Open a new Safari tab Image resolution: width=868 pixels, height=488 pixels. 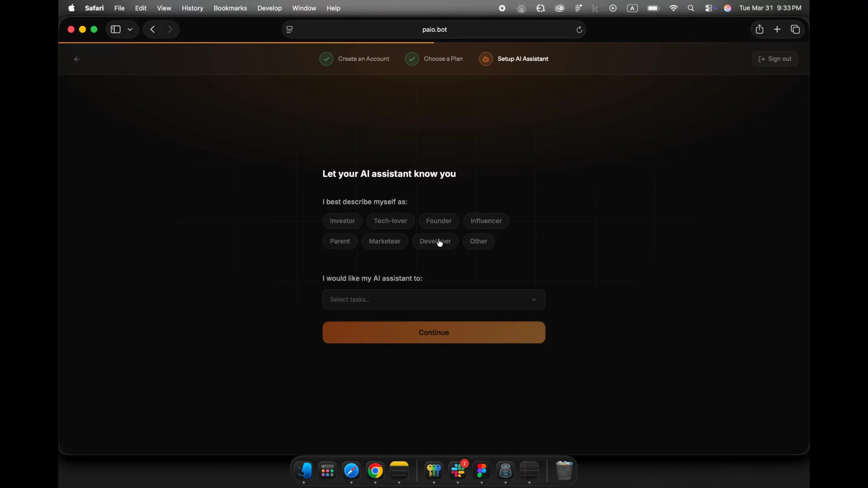pos(778,29)
